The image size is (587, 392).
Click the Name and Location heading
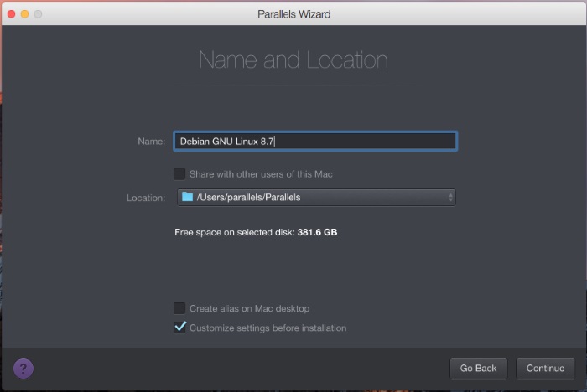293,60
